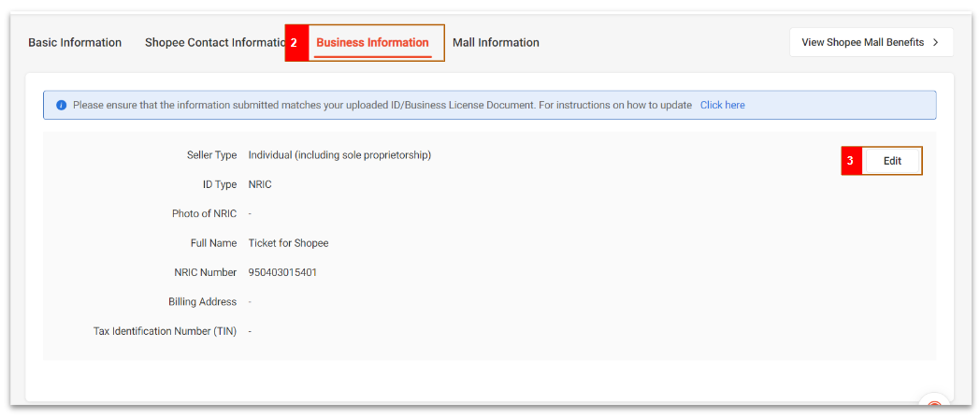
Task: Go to the Mall Information tab
Action: pos(496,43)
